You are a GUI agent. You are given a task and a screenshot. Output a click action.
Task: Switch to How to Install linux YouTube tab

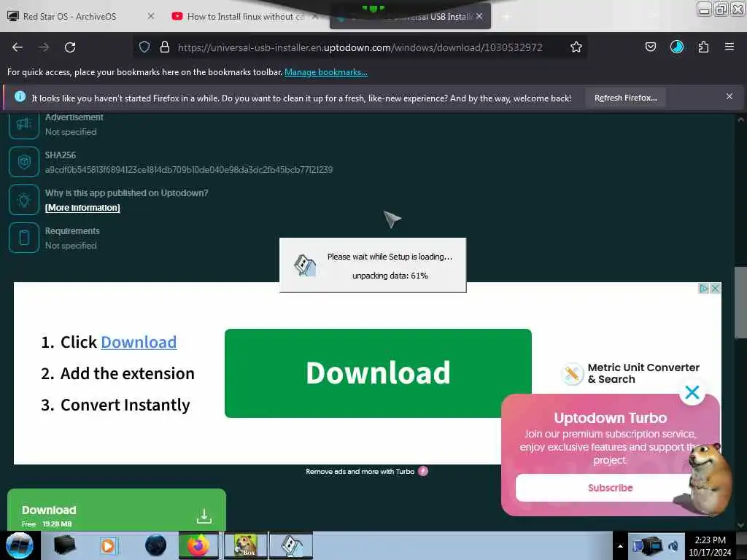[x=245, y=16]
